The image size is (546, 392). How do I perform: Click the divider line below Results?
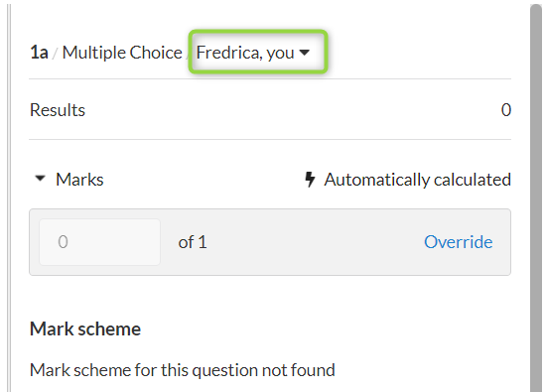click(270, 139)
